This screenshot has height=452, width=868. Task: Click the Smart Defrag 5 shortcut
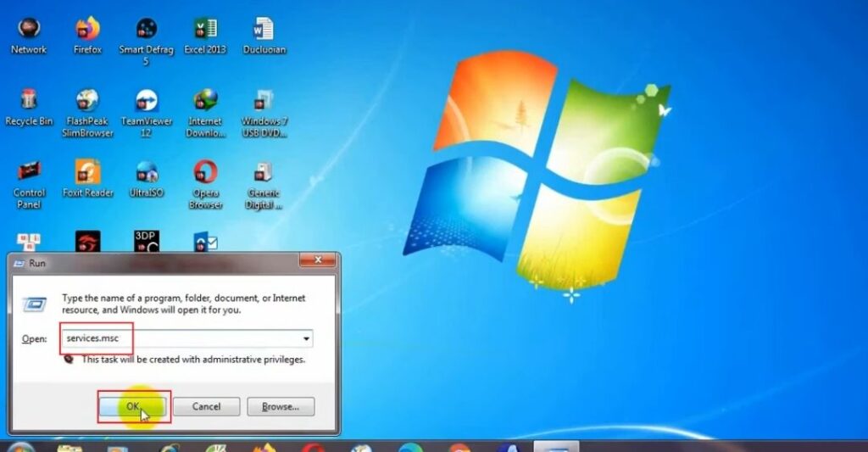tap(146, 30)
